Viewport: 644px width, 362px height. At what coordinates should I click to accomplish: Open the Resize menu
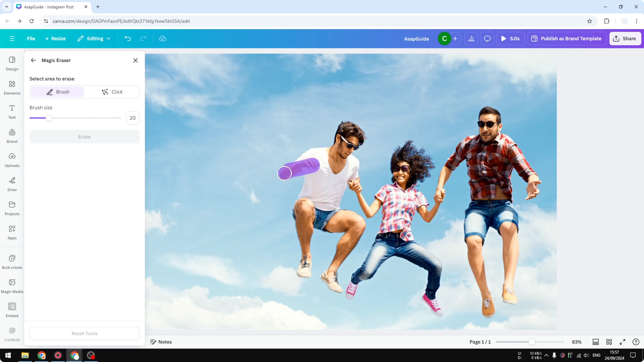click(55, 38)
